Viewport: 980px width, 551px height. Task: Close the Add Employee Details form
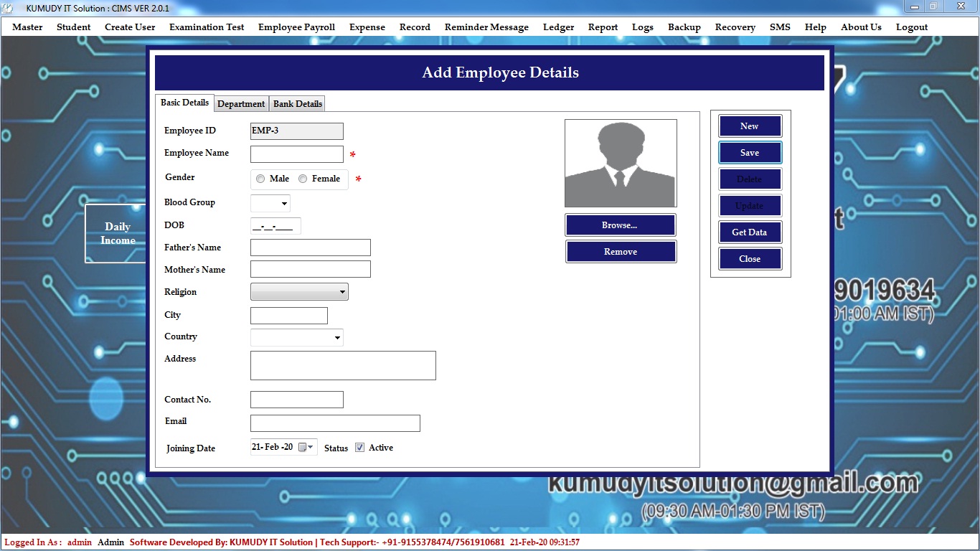pyautogui.click(x=749, y=259)
